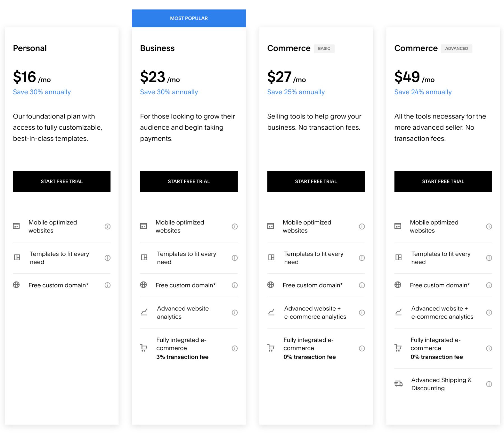Click the Save 30% annually link under Personal

click(x=42, y=92)
